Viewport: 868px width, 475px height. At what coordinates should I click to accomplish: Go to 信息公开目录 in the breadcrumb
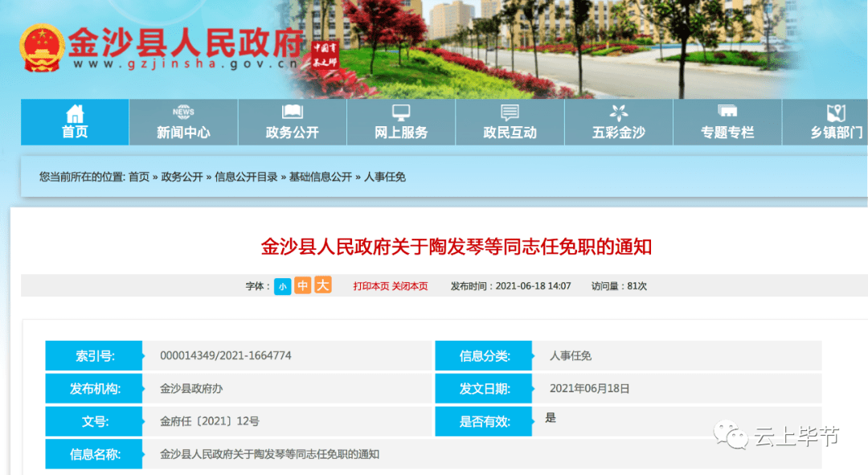pyautogui.click(x=247, y=177)
